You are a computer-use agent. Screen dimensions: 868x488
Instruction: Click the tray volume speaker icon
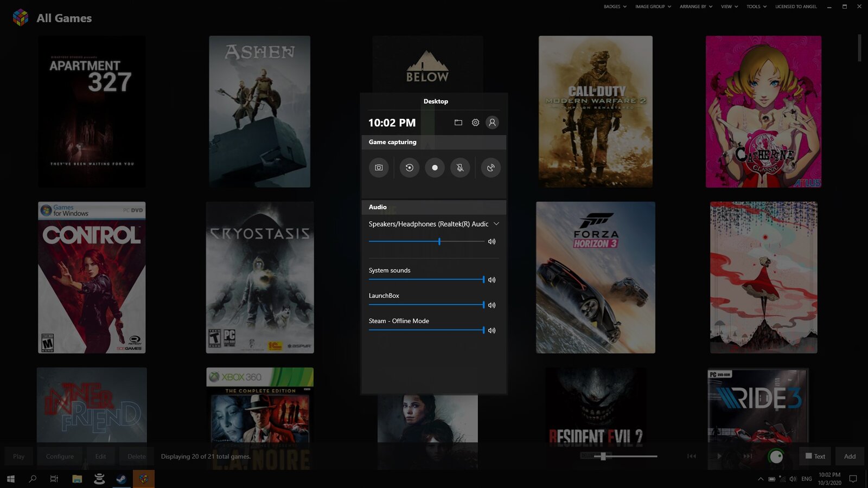[x=793, y=479]
